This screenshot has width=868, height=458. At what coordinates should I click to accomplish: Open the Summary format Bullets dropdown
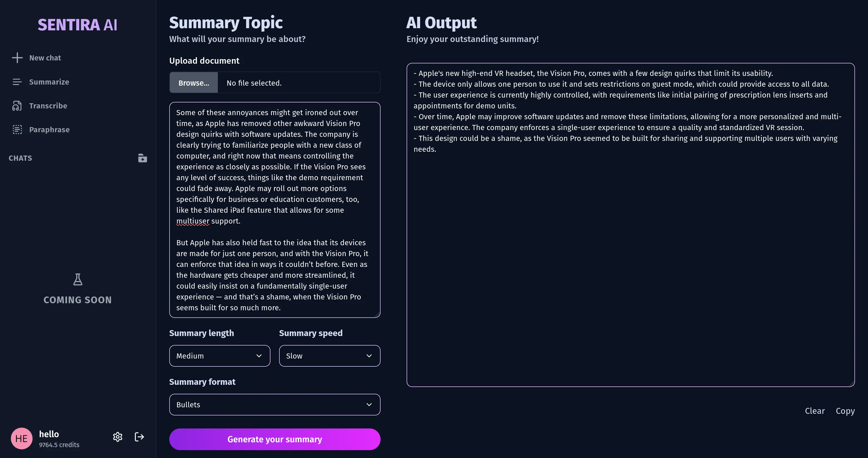(274, 404)
